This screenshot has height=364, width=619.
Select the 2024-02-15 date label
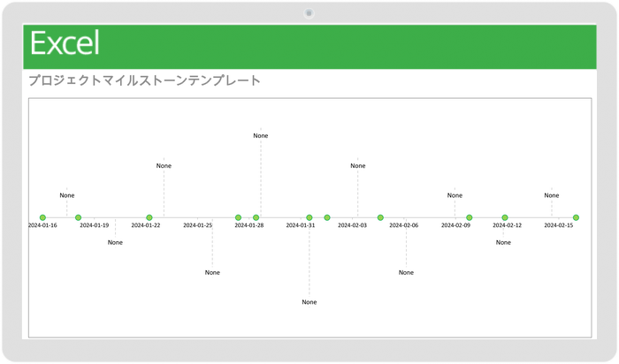point(559,225)
